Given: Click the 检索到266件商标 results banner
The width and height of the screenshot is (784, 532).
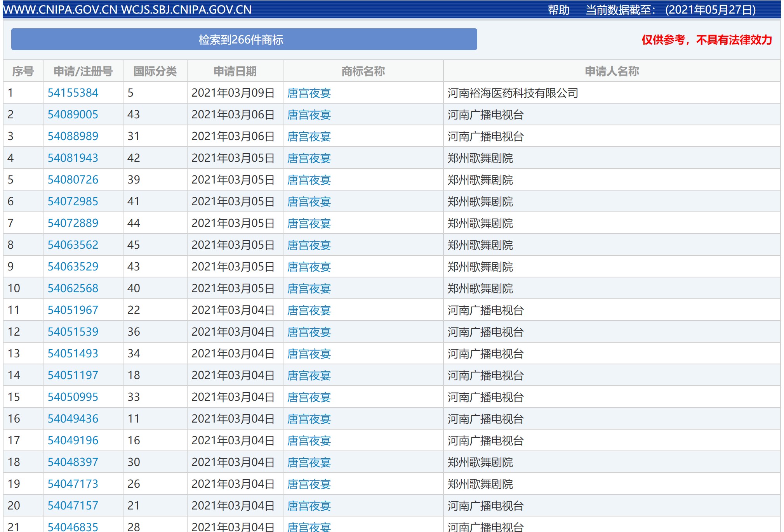Looking at the screenshot, I should [x=243, y=39].
